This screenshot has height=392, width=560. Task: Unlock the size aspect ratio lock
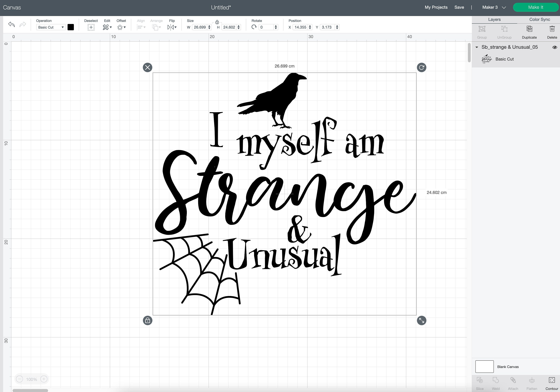tap(217, 22)
